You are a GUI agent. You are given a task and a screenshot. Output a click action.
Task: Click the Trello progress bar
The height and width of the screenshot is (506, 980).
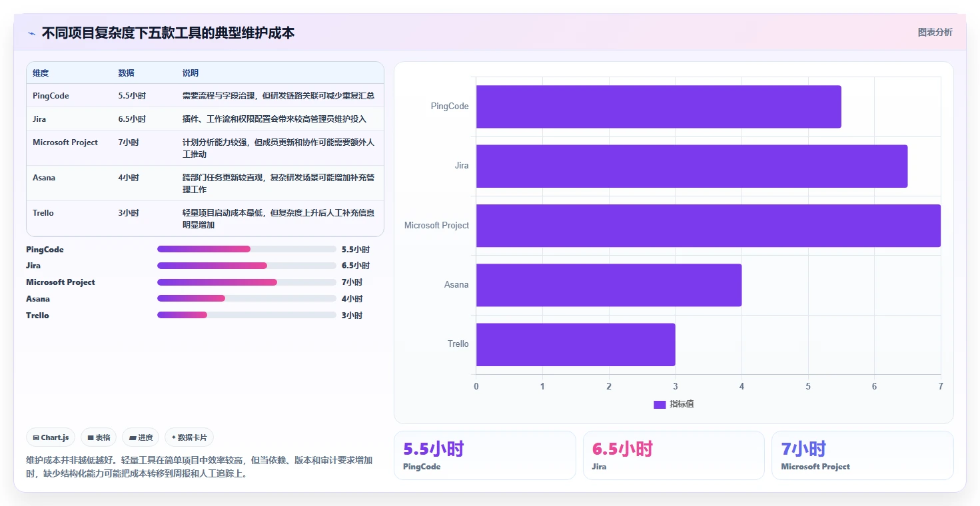click(x=246, y=315)
